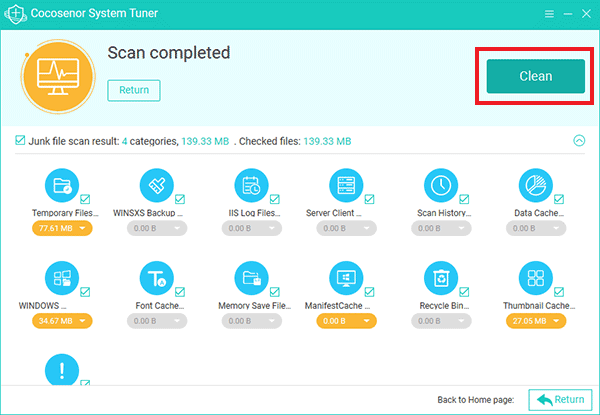Uncheck the WINSXS Backup checkbox
Screen dimensions: 600x415
coord(180,199)
